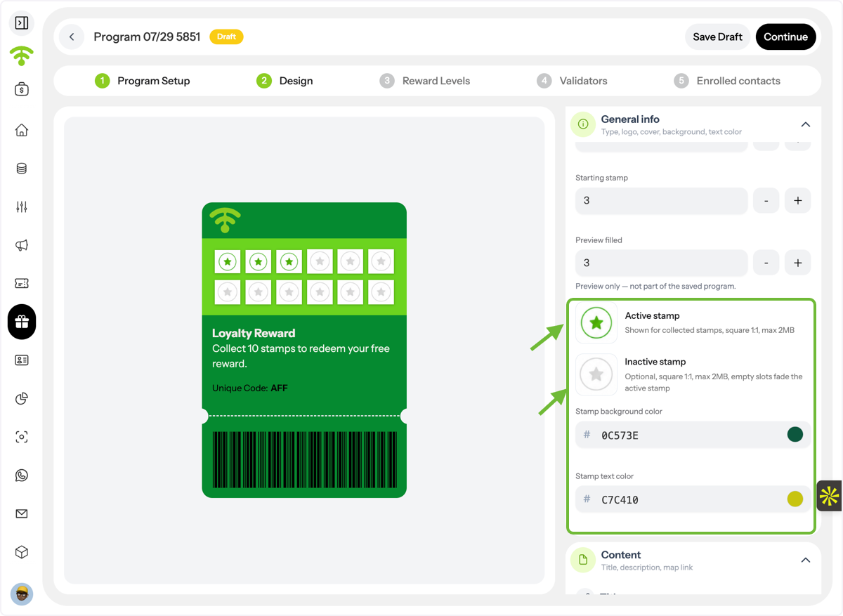
Task: Select the gift loyalty icon
Action: tap(22, 322)
